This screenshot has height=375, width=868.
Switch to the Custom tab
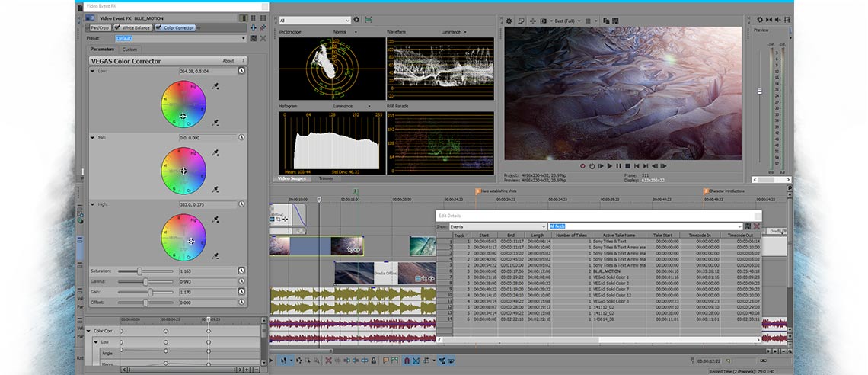click(x=130, y=49)
